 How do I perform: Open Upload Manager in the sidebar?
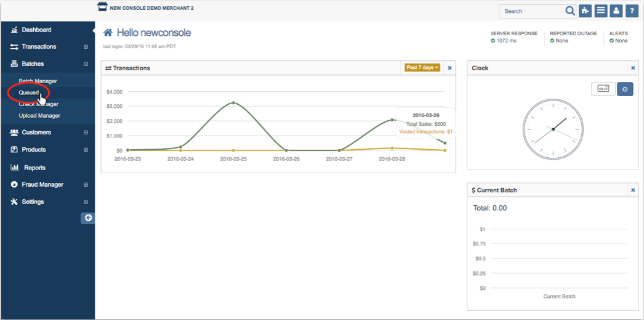[39, 115]
